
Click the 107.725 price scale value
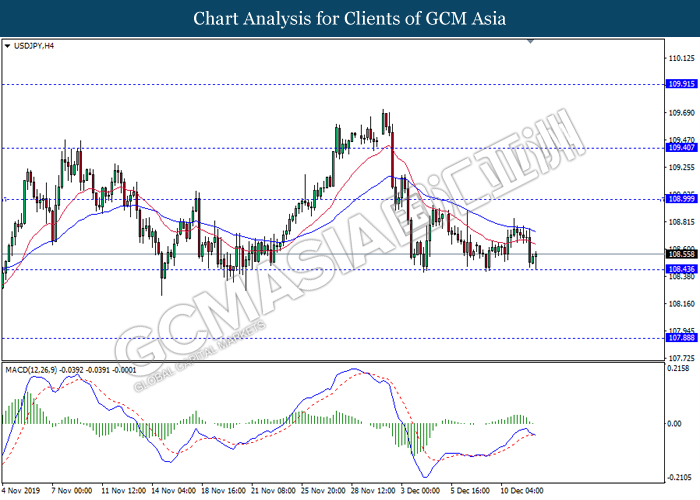tap(682, 358)
